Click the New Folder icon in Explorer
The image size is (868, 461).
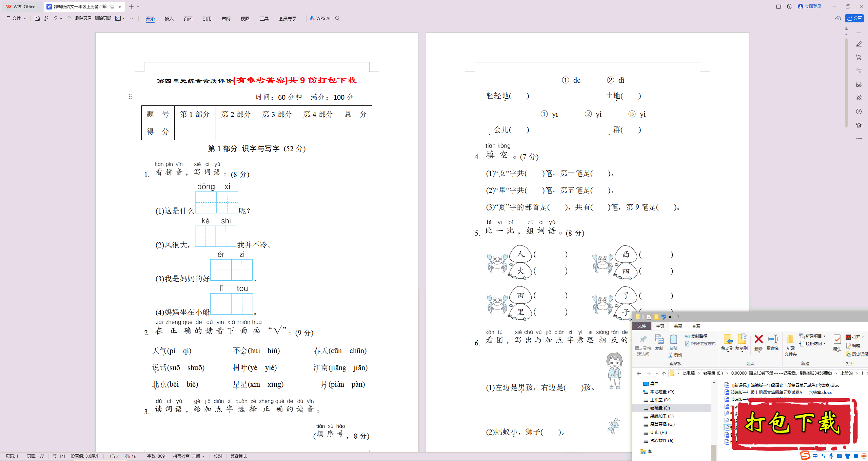790,339
